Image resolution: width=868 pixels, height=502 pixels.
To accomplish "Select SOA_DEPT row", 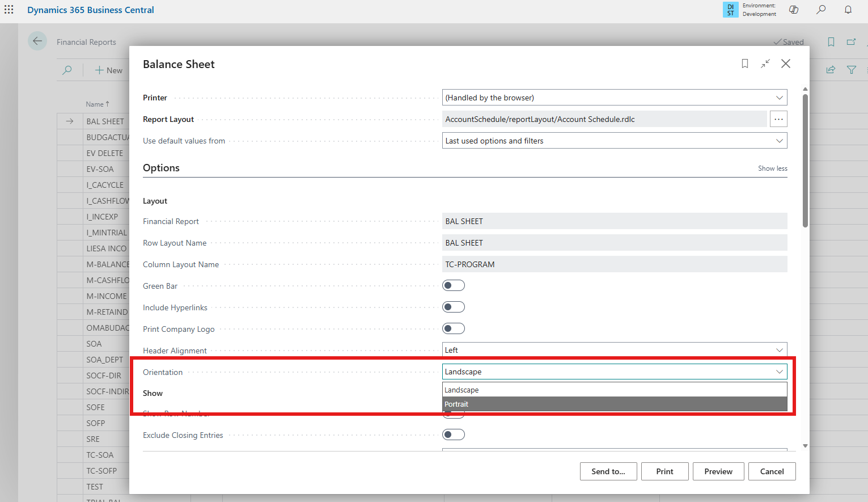I will 104,360.
